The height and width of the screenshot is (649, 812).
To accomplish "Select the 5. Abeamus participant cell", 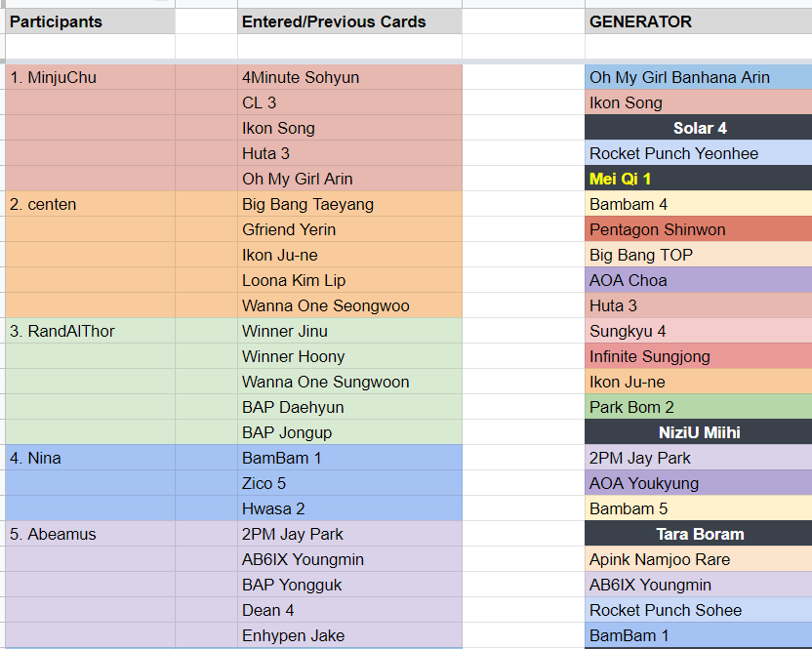I will click(x=90, y=534).
